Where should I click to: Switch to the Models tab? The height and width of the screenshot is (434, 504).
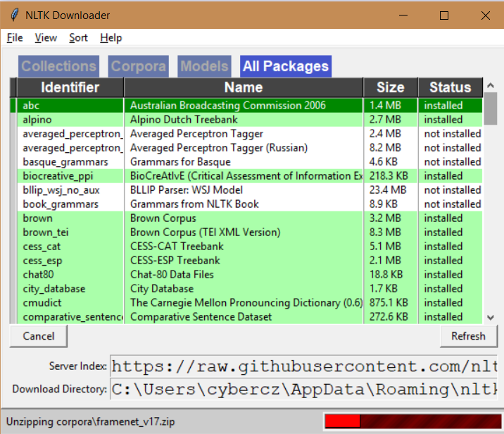[204, 66]
